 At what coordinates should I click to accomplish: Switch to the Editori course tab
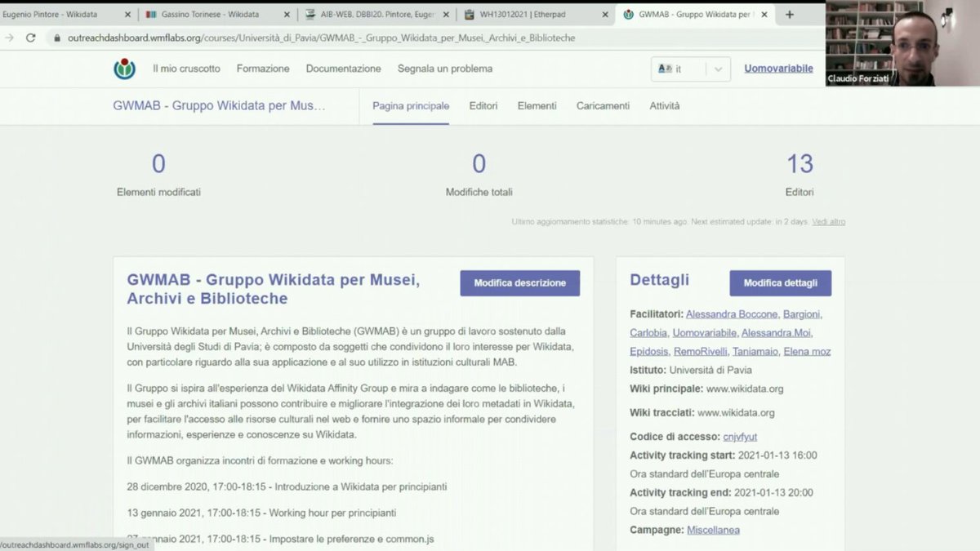(483, 106)
